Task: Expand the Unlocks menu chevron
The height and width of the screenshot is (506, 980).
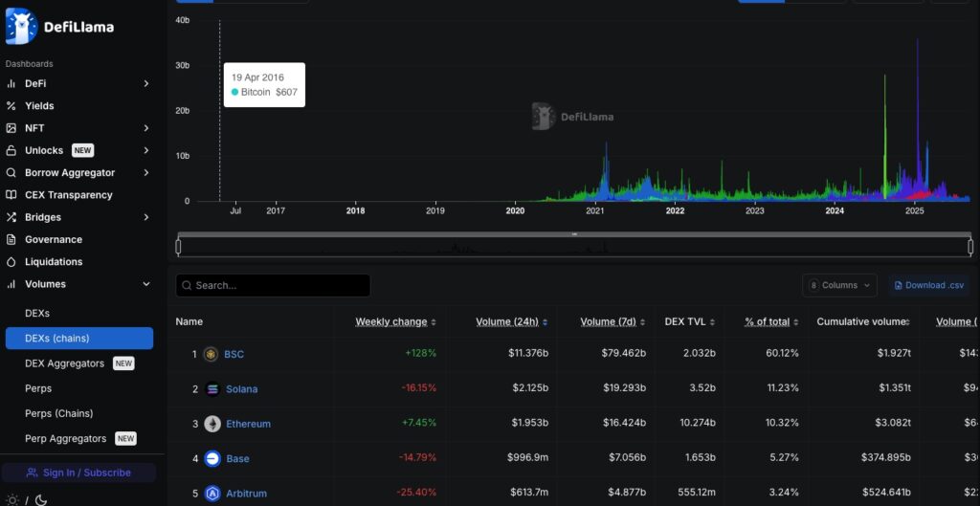Action: click(146, 150)
